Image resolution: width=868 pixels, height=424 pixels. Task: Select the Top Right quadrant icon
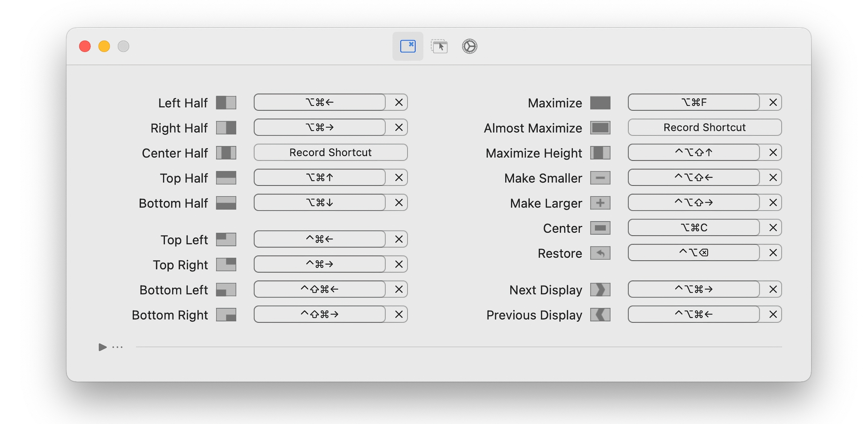tap(226, 264)
